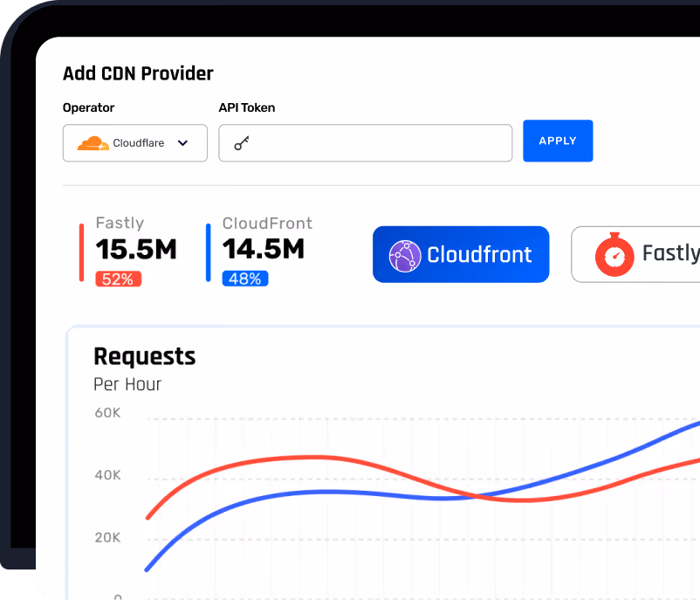This screenshot has height=600, width=700.
Task: Click the key icon in API Token field
Action: (x=242, y=143)
